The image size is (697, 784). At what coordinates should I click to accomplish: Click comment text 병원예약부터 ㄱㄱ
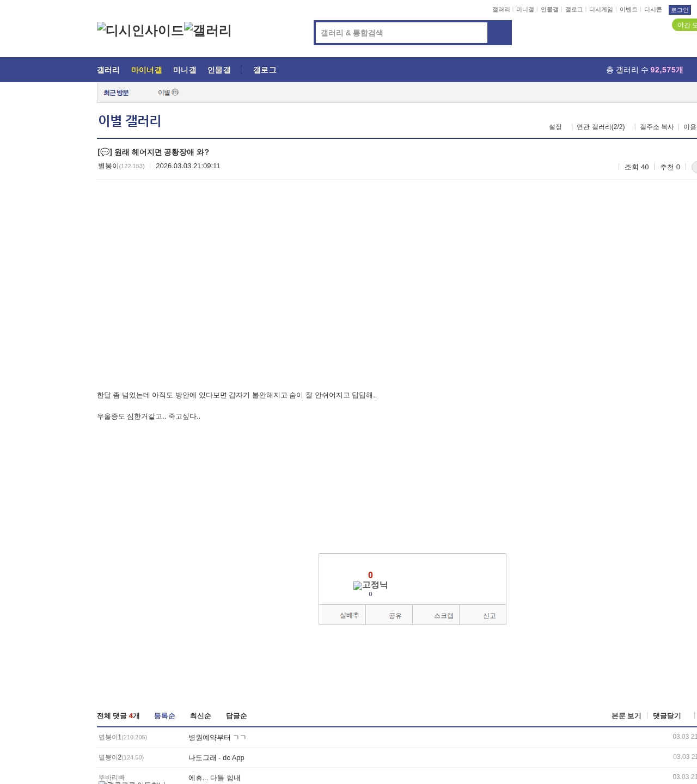(x=217, y=738)
